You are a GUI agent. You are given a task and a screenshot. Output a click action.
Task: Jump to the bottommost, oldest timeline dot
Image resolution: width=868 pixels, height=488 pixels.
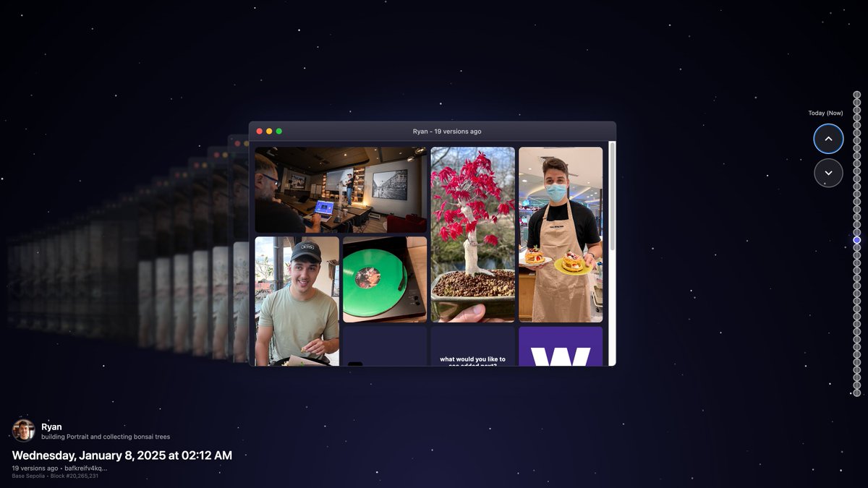tap(857, 393)
